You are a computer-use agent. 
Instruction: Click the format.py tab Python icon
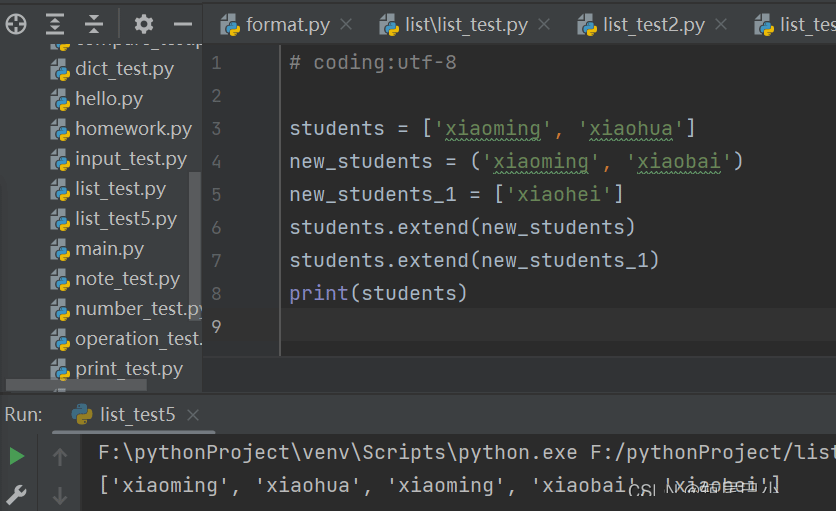pos(230,25)
